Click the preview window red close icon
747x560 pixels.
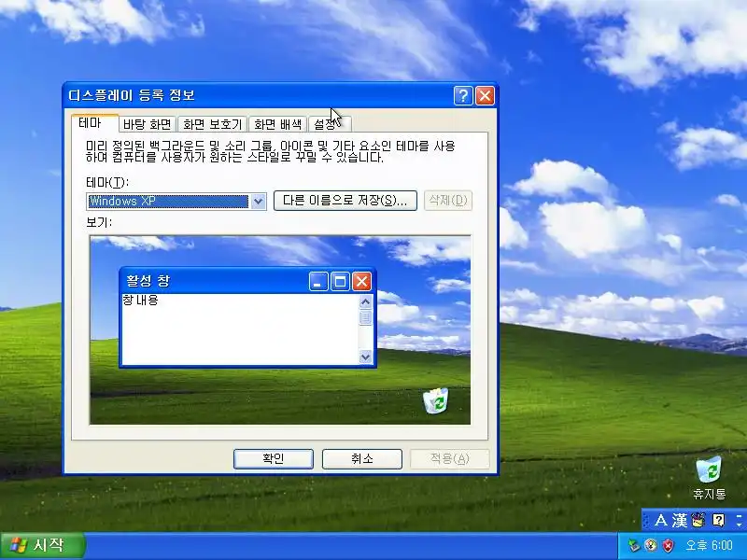[x=361, y=282]
